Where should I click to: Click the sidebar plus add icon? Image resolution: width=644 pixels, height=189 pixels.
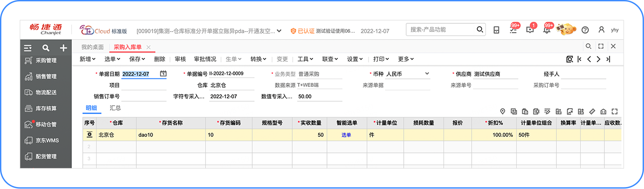63,48
